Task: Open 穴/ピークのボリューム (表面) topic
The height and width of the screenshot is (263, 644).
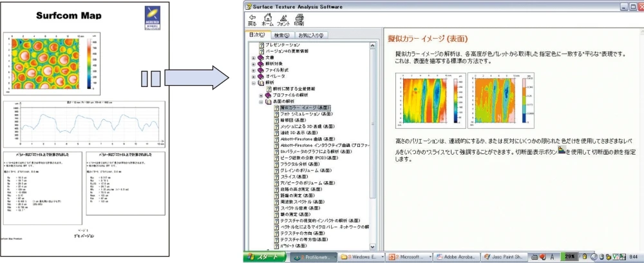Action: pos(308,182)
